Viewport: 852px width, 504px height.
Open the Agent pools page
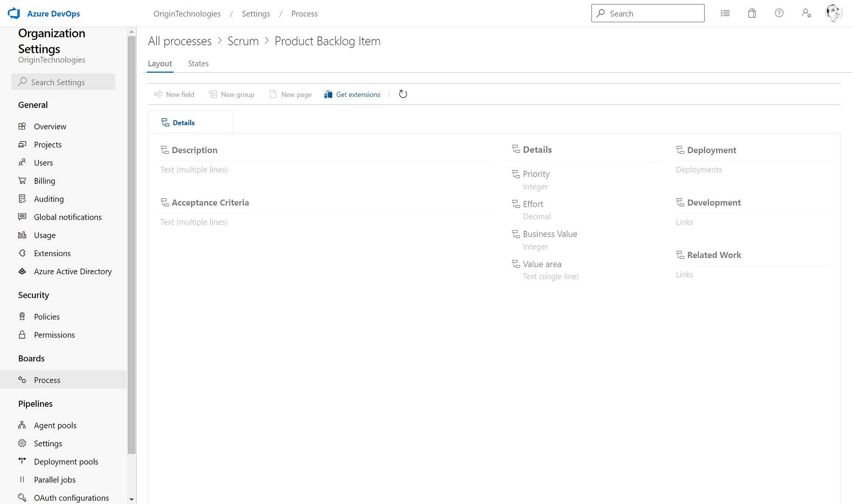pos(55,425)
